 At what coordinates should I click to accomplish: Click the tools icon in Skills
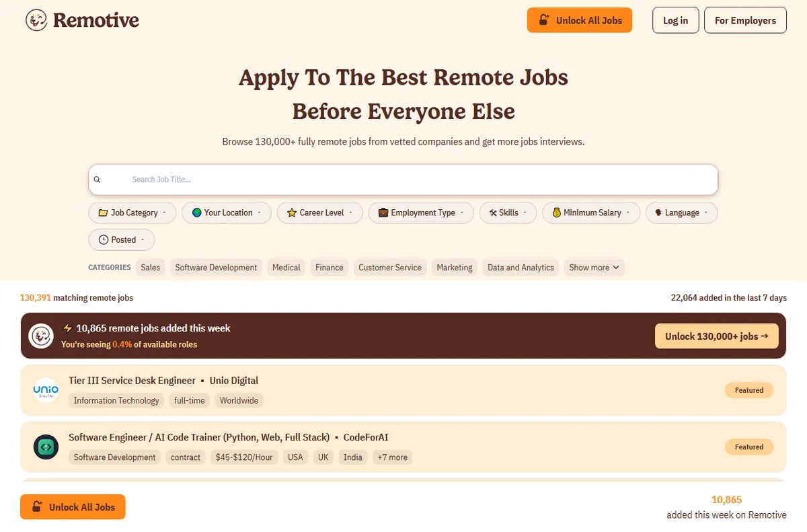493,213
